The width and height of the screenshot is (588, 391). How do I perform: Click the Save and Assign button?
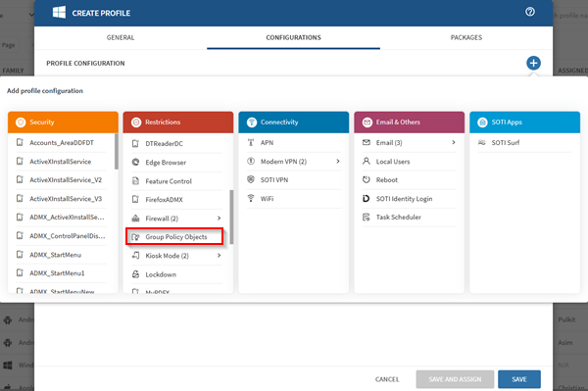455,379
